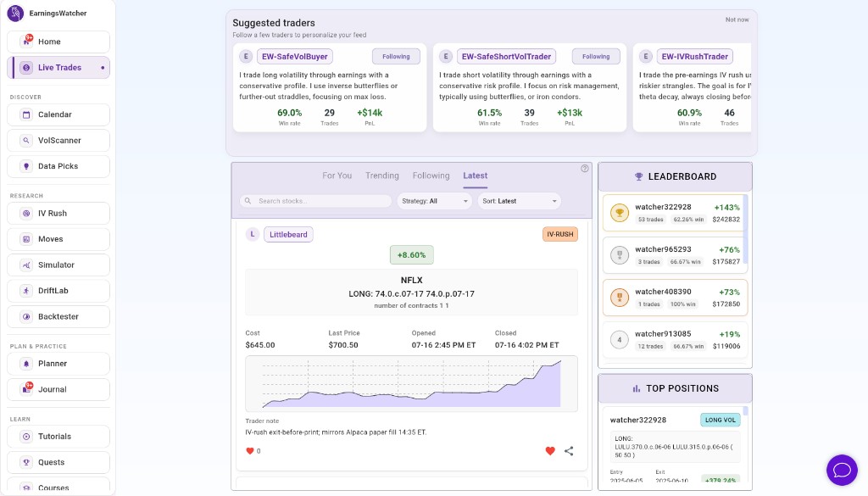Open the IV Rush icon
This screenshot has height=496, width=868.
click(26, 213)
